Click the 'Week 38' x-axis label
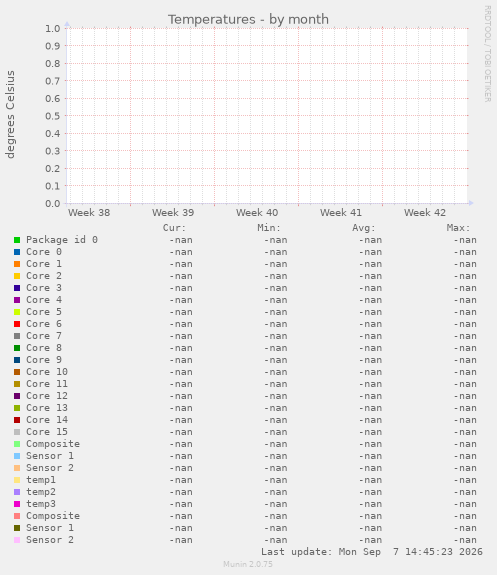Image resolution: width=497 pixels, height=575 pixels. [89, 213]
